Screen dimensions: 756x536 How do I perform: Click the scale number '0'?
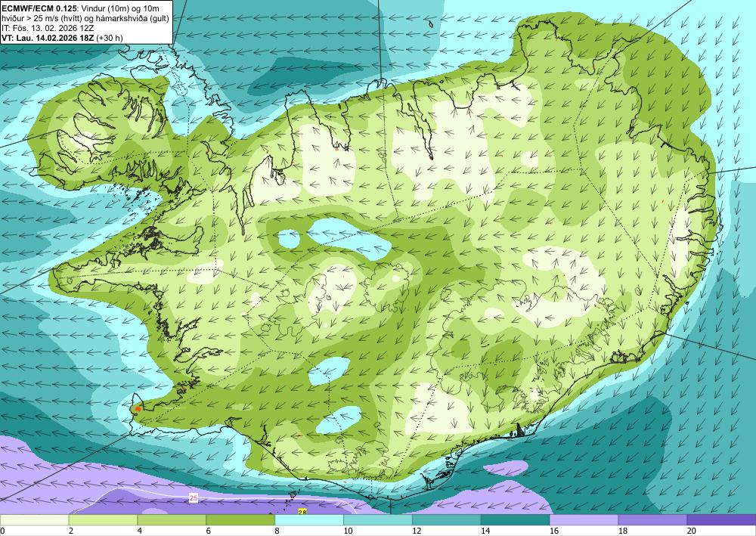[x=2, y=531]
